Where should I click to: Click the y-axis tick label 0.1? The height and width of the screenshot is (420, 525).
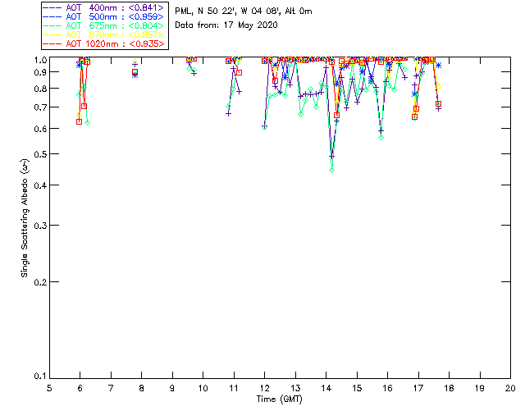coord(38,377)
